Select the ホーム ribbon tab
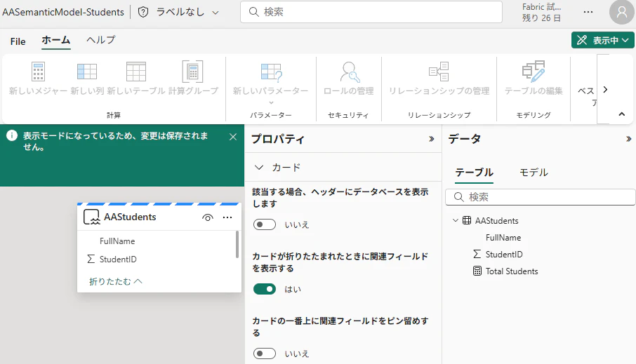636x364 pixels. point(56,40)
